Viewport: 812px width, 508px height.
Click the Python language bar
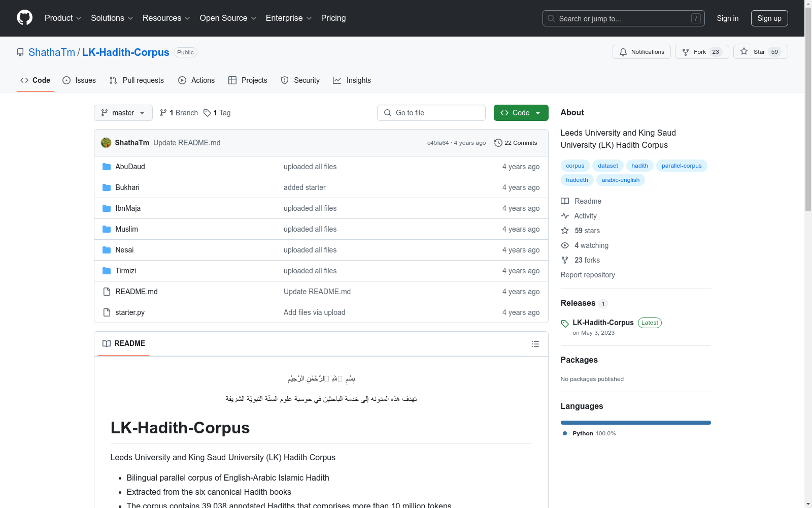(x=636, y=423)
